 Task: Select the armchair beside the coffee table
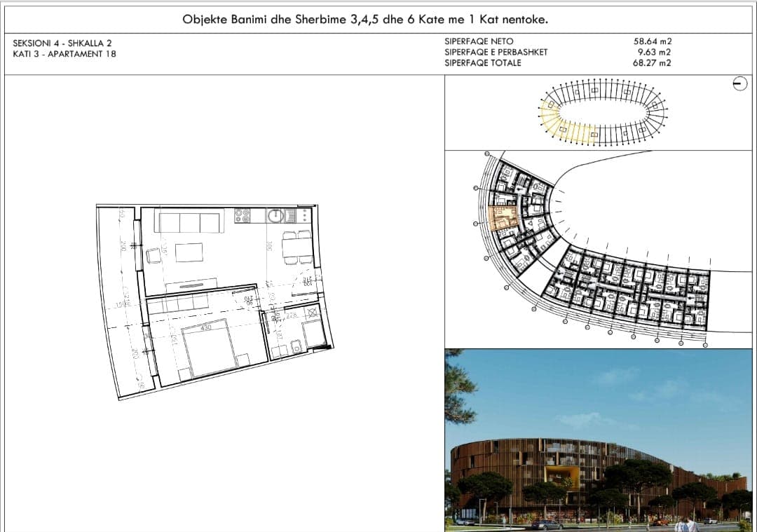[x=154, y=256]
